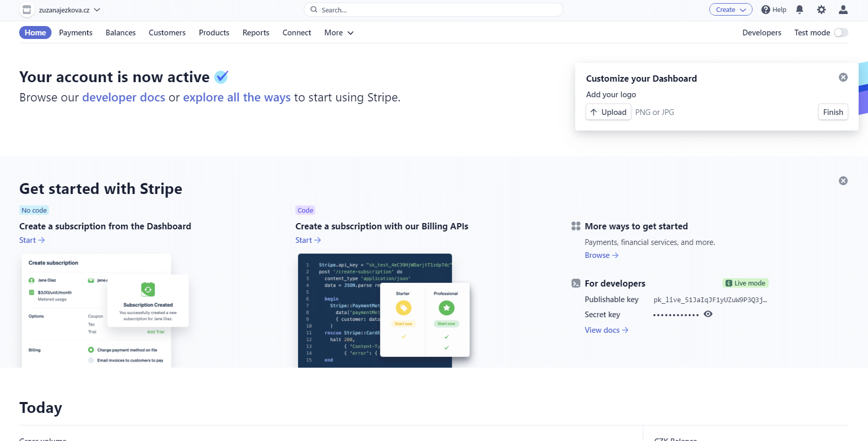This screenshot has width=868, height=441.
Task: Copy the publishable key pk_live value
Action: (x=710, y=300)
